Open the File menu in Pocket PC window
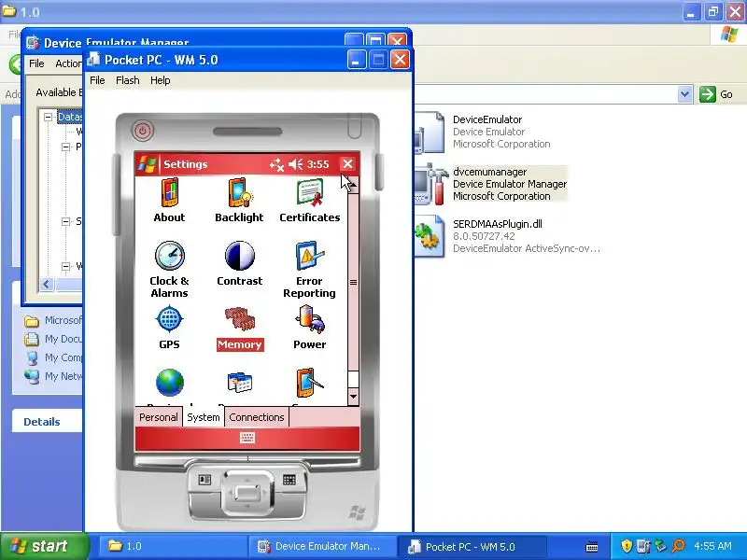747x560 pixels. pos(97,80)
